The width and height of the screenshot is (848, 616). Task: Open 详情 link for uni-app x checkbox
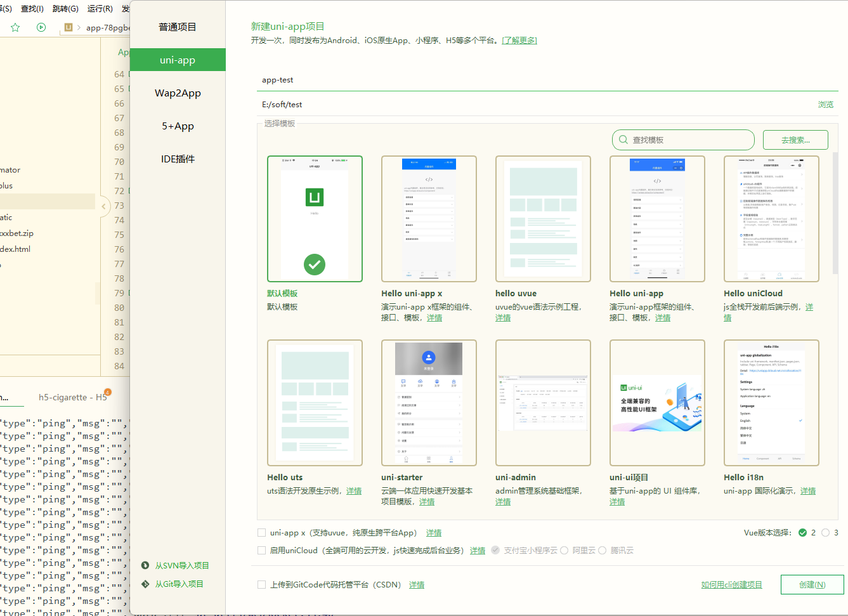[434, 533]
